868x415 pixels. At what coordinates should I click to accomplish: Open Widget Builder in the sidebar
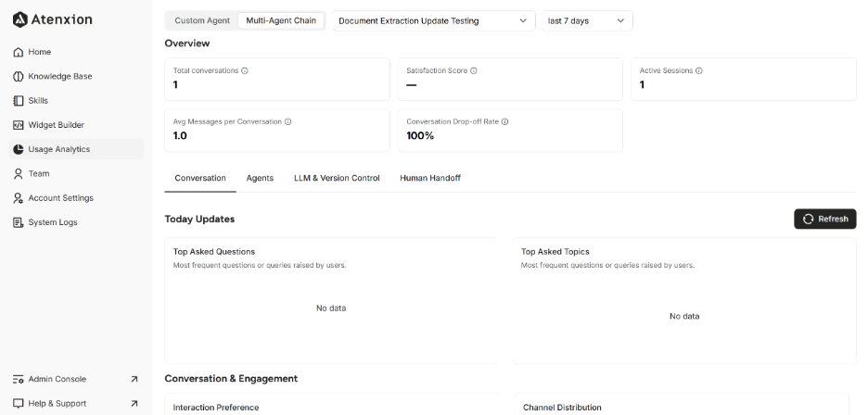tap(76, 125)
